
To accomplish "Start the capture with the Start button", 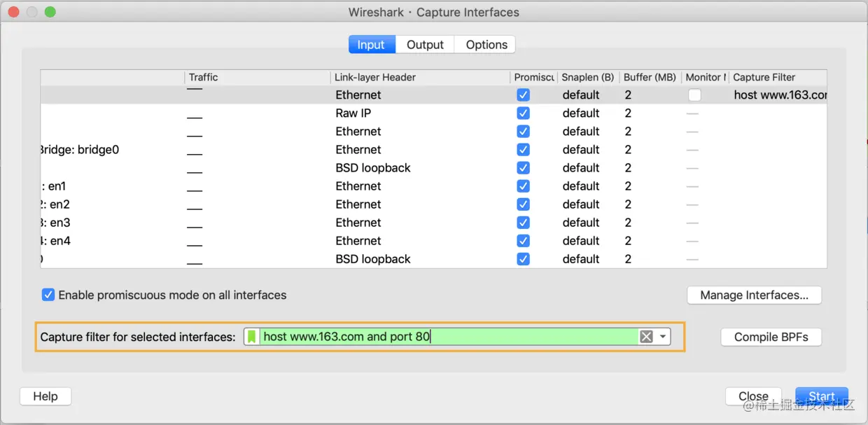I will tap(822, 396).
